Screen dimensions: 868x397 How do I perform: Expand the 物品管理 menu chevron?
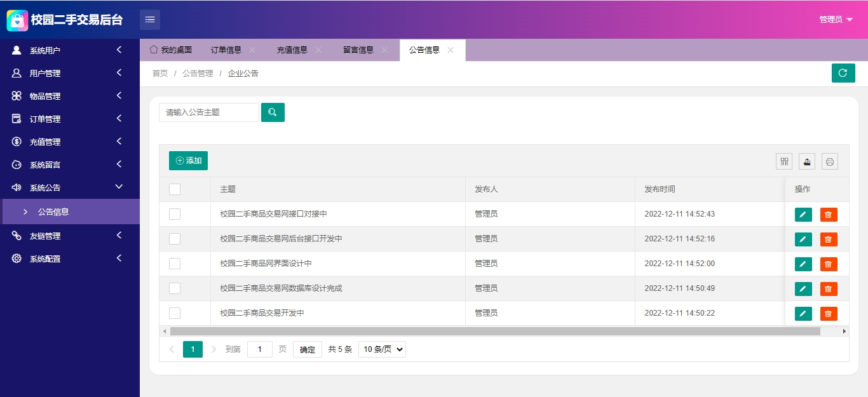pyautogui.click(x=119, y=96)
